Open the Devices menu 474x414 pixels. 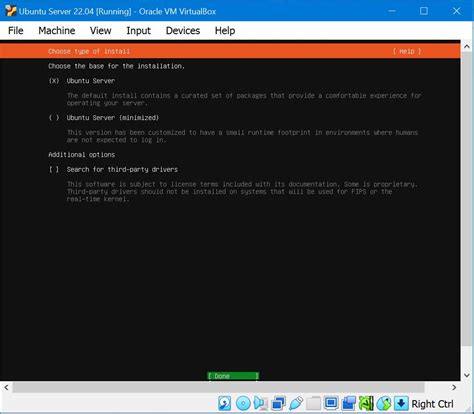pos(183,31)
